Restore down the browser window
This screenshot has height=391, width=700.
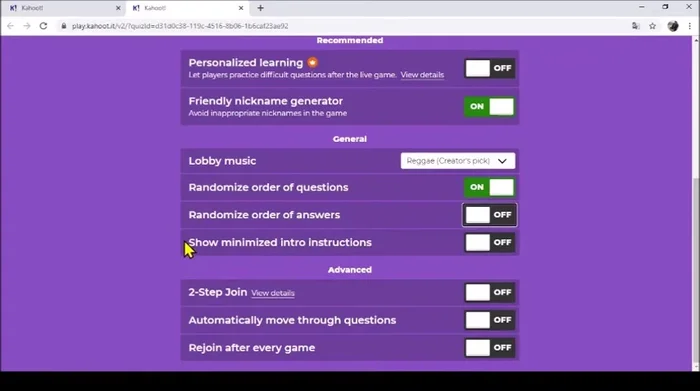tap(665, 7)
